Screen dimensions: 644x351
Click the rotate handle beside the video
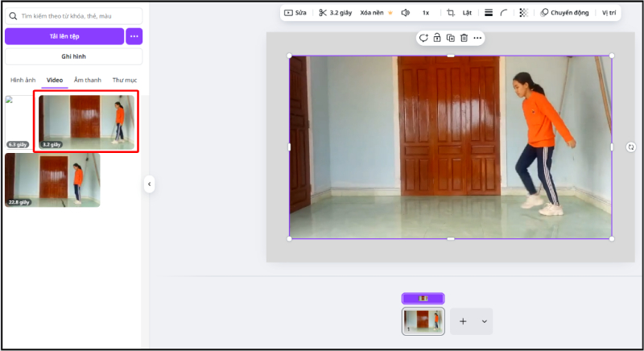pyautogui.click(x=630, y=147)
